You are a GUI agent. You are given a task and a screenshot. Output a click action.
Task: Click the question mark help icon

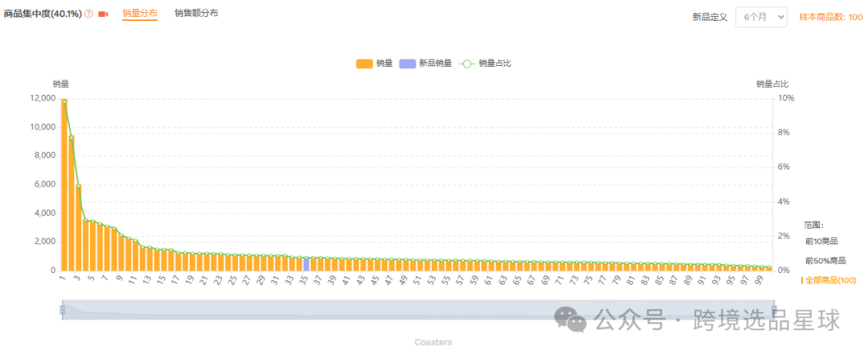click(x=88, y=14)
